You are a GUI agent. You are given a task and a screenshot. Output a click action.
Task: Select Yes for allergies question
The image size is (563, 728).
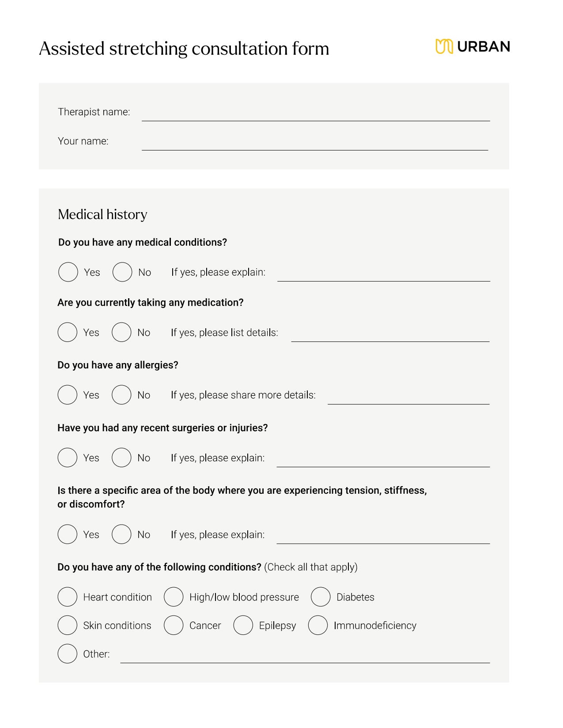(68, 395)
